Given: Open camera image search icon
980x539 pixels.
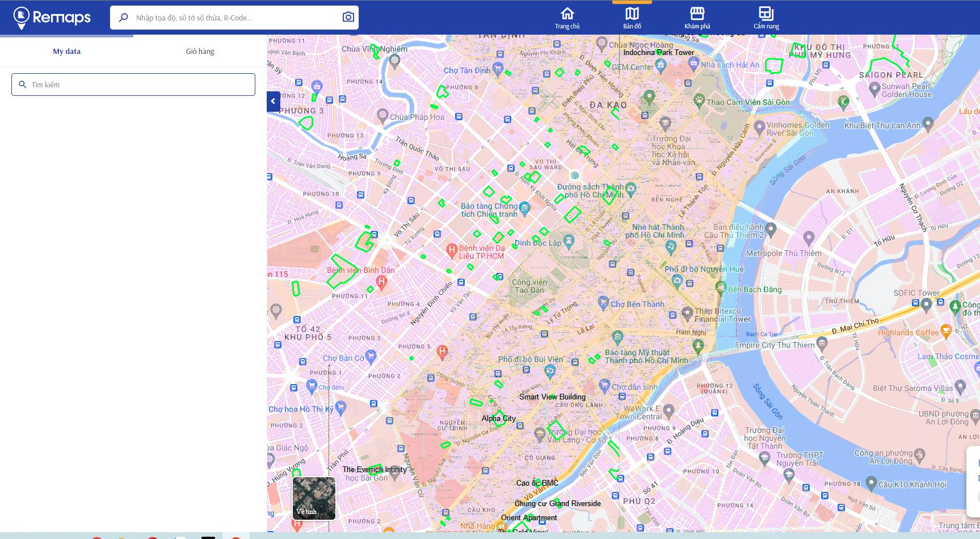Looking at the screenshot, I should tap(348, 18).
